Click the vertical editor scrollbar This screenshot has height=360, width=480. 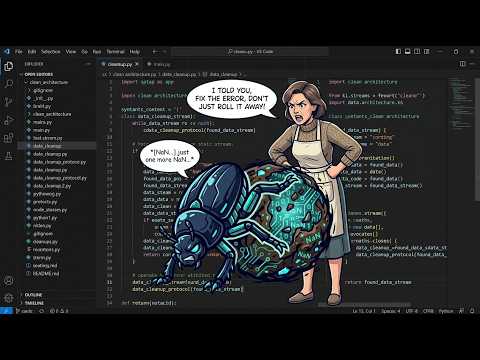click(477, 140)
